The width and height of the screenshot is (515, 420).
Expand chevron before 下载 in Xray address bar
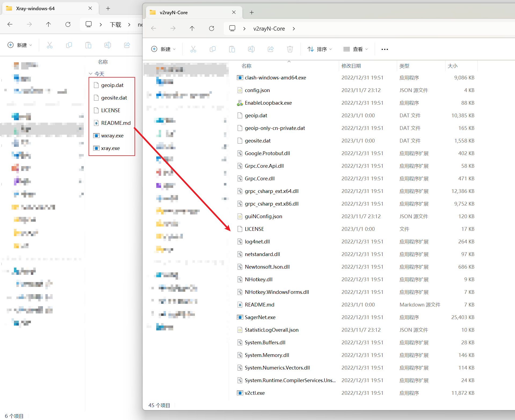pyautogui.click(x=101, y=24)
